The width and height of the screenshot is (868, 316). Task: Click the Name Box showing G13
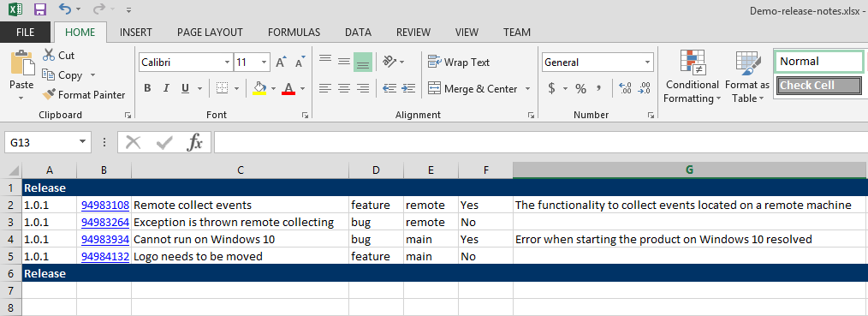[47, 143]
